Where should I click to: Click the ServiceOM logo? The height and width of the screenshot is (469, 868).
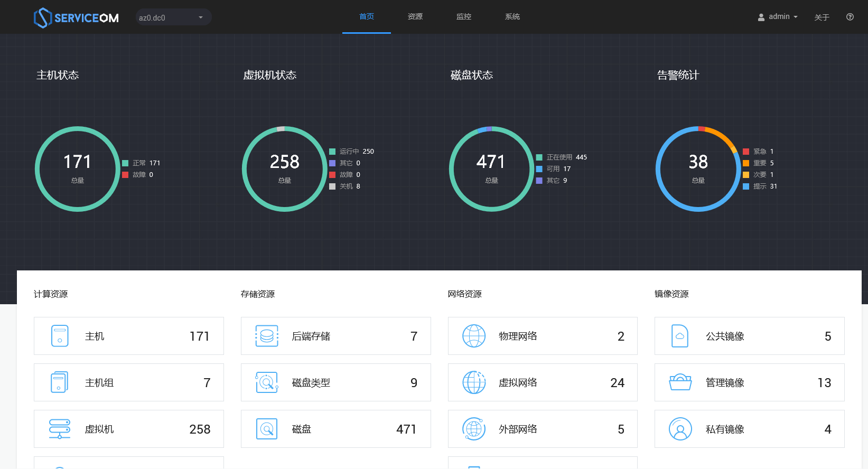tap(76, 18)
